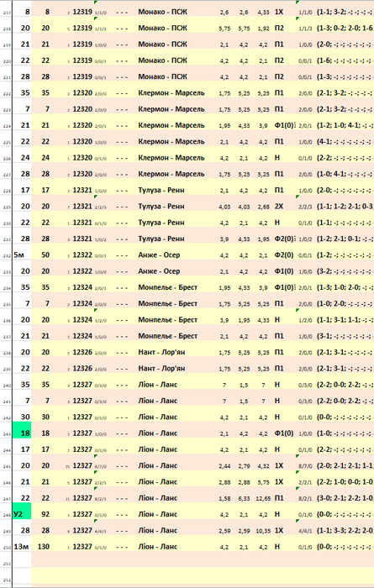The image size is (374, 588).
Task: Click ID 12326 in row 238
Action: 82,352
